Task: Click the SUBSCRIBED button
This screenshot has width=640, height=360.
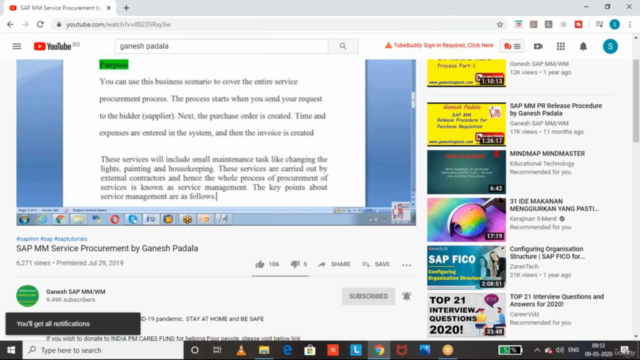Action: coord(369,296)
